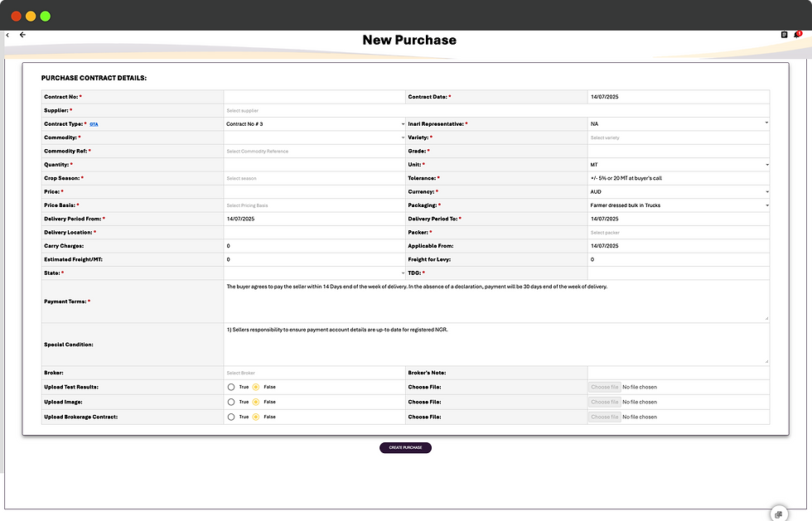Focus the Select supplier field
The height and width of the screenshot is (521, 812).
495,110
